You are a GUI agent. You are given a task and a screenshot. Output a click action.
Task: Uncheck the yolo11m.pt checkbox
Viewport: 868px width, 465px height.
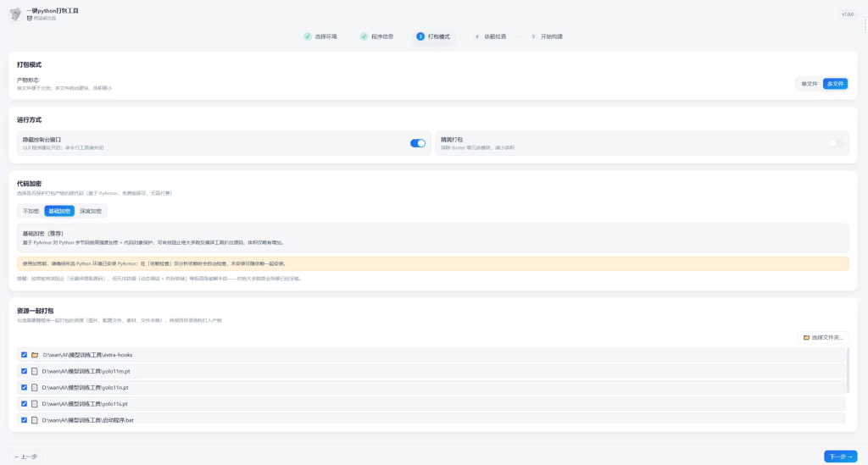point(24,371)
